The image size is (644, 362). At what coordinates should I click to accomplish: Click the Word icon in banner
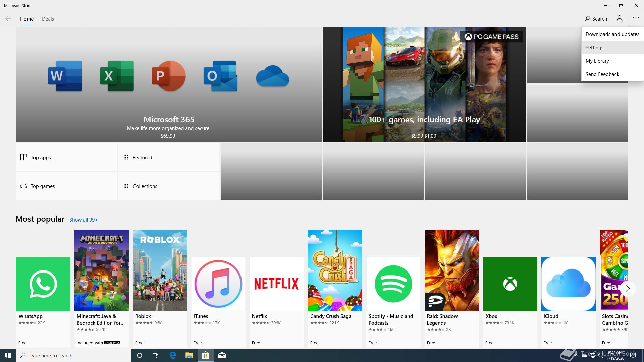pos(65,76)
